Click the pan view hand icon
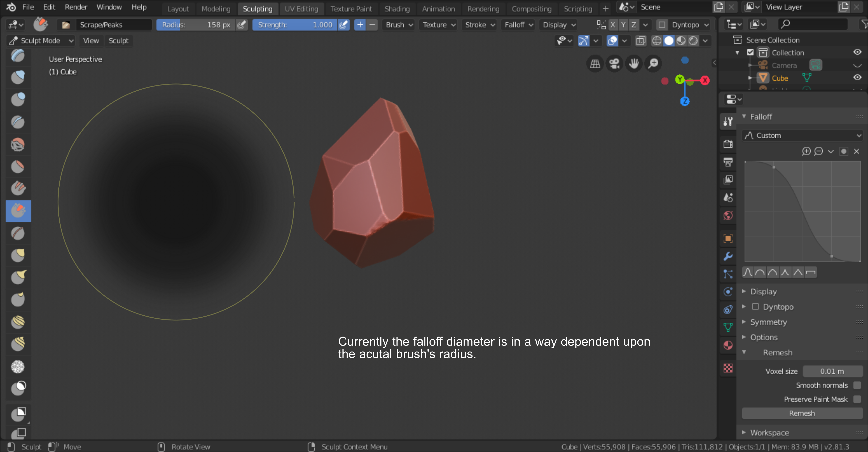The image size is (868, 452). point(634,63)
